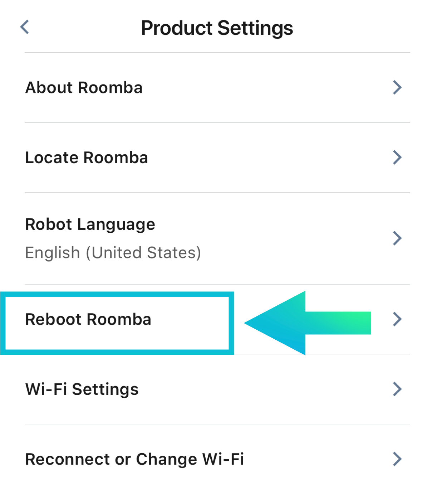Viewport: 432px width, 504px height.
Task: Hit the chevron on the Reboot Roomba row
Action: coord(397,319)
